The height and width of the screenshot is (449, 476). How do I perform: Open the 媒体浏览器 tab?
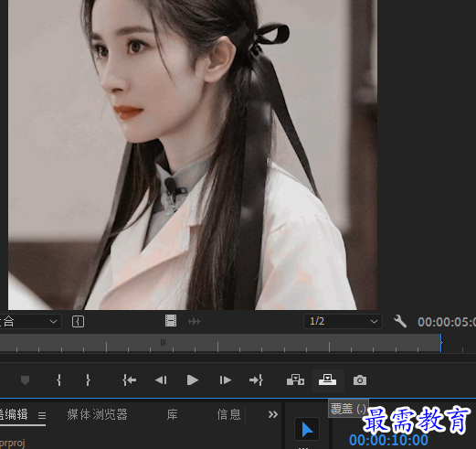click(x=97, y=414)
